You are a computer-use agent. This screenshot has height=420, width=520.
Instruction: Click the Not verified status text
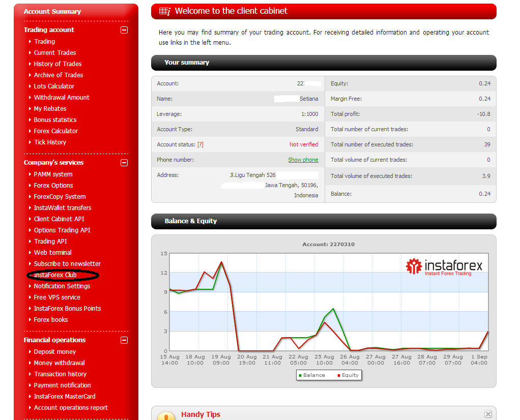tap(304, 144)
